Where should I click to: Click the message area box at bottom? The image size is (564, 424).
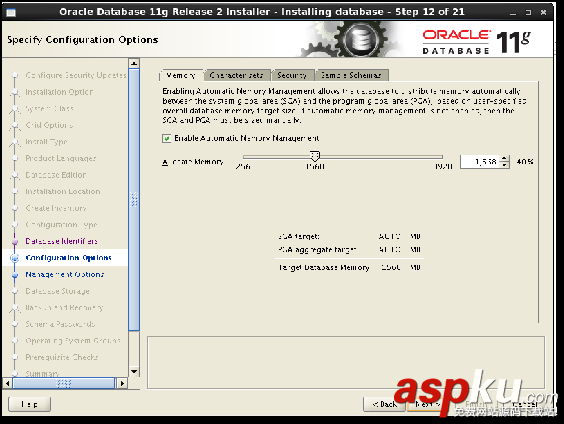(x=346, y=363)
